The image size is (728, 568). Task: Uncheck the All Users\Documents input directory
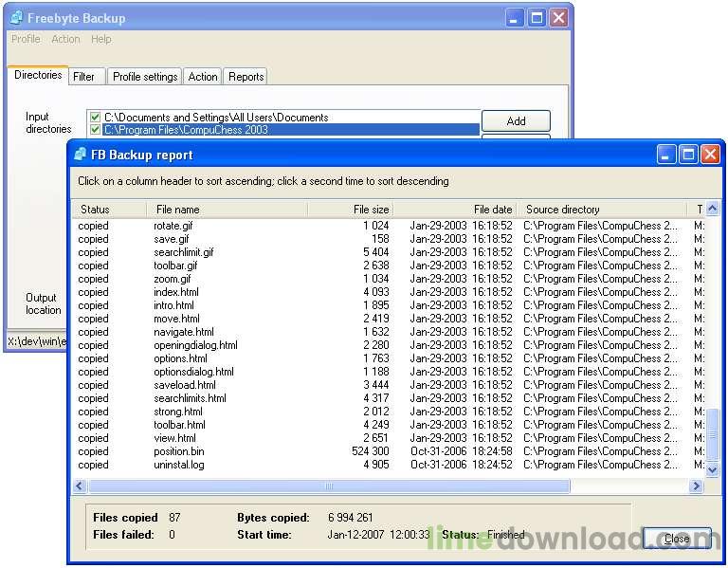[95, 117]
